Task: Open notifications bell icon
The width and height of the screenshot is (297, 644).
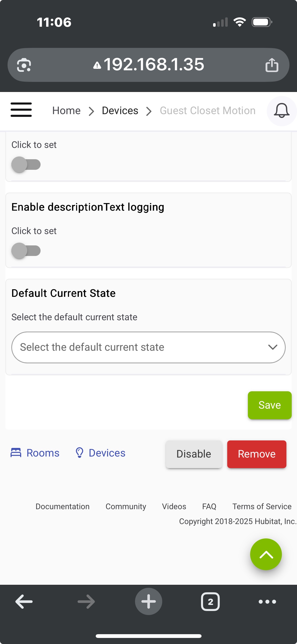Action: point(281,111)
